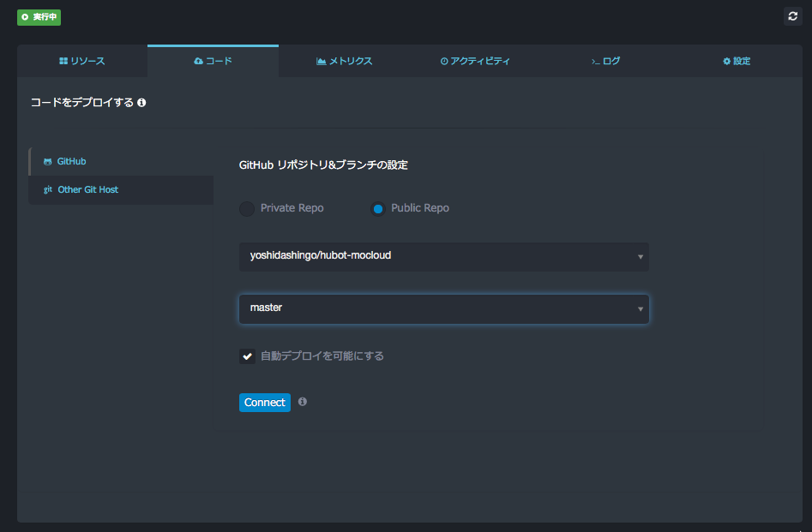Screen dimensions: 812x532
Task: Click the Connect button
Action: 265,403
